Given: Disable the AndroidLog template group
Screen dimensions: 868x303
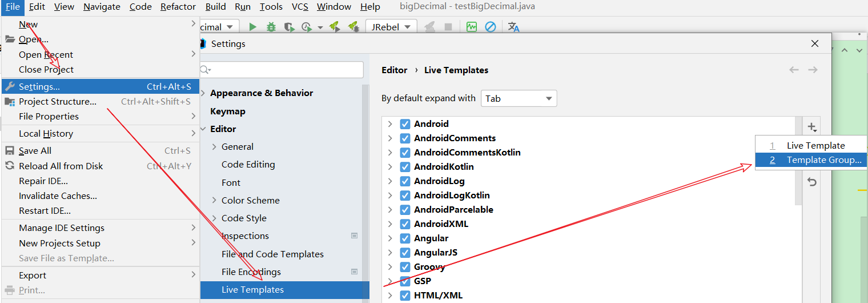Looking at the screenshot, I should click(x=405, y=181).
